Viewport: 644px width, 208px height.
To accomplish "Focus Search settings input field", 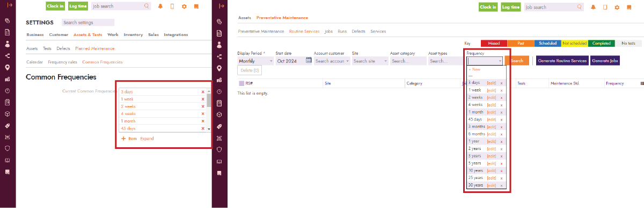I will tap(87, 23).
